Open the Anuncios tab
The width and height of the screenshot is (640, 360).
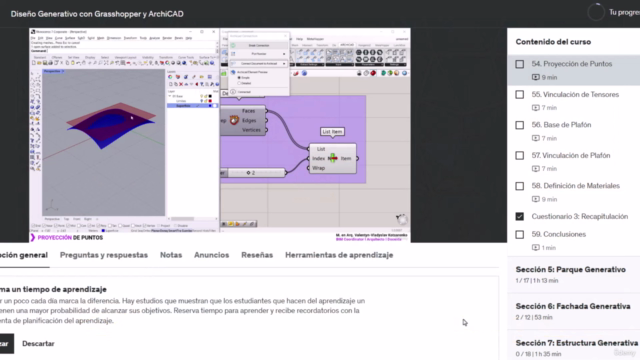pos(211,255)
